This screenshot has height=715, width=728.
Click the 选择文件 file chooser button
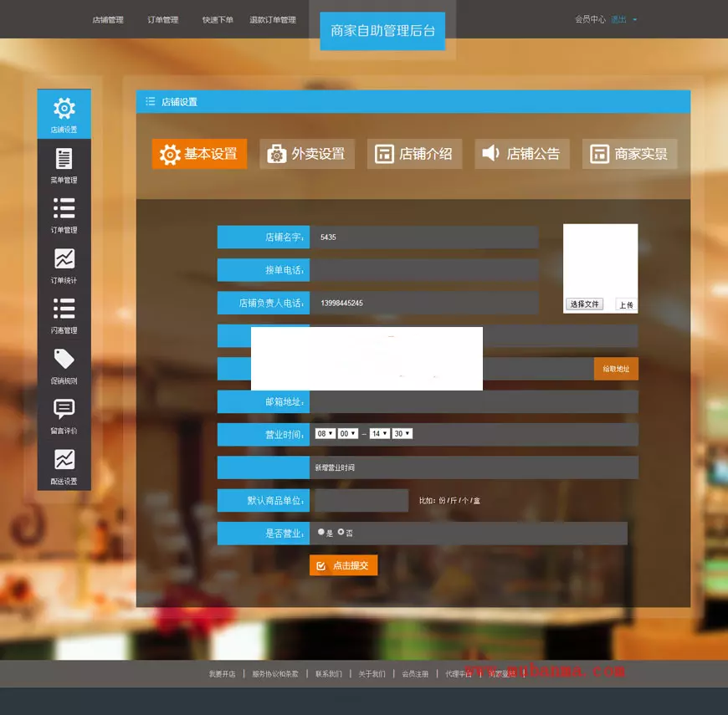click(x=584, y=304)
